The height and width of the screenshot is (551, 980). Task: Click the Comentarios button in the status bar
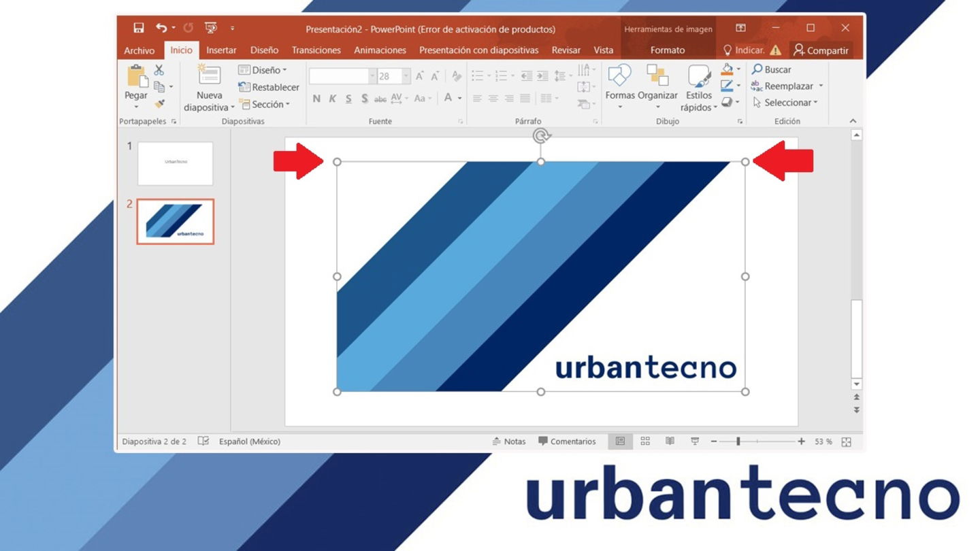click(567, 441)
